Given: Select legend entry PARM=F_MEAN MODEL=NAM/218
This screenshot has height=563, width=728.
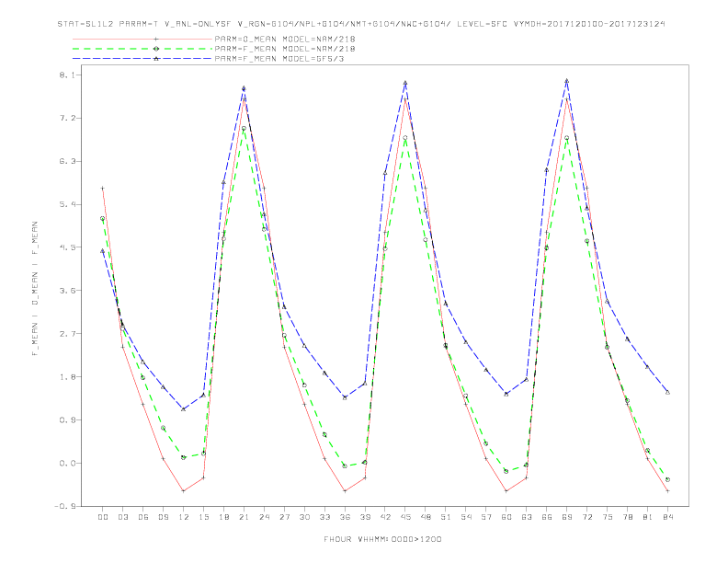Looking at the screenshot, I should pos(285,49).
